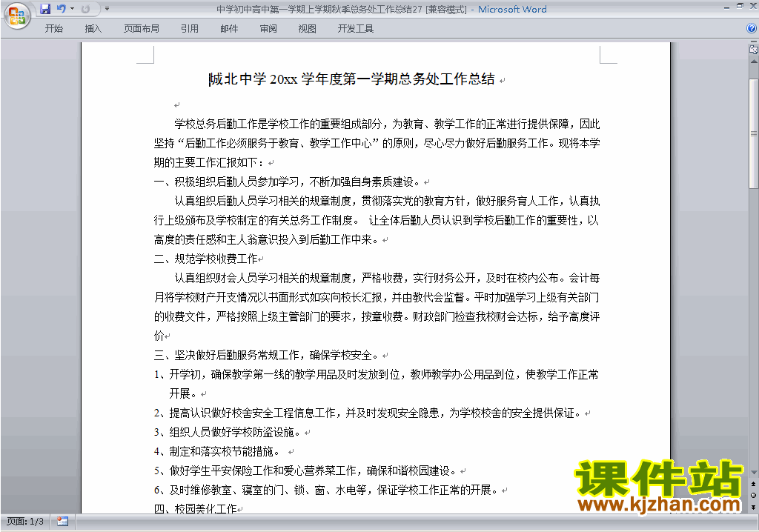The height and width of the screenshot is (532, 759).
Task: Go to previous page double-arrow button
Action: point(754,484)
